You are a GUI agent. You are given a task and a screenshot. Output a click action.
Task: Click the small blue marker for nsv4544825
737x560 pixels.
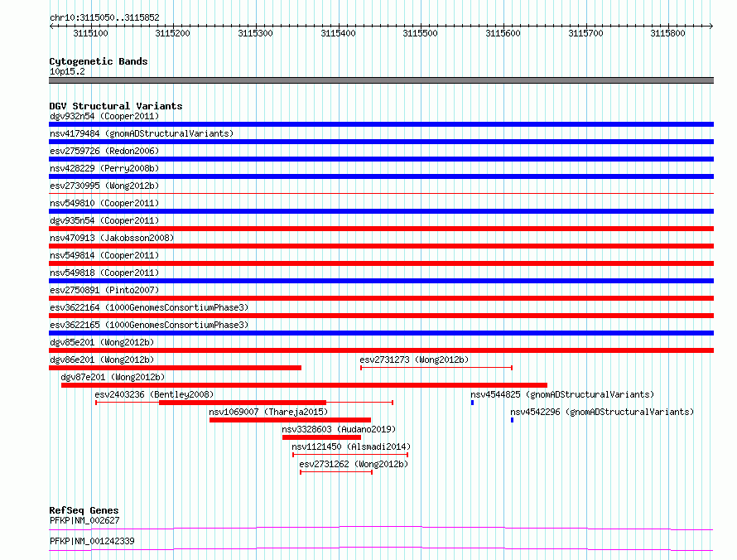[x=472, y=403]
